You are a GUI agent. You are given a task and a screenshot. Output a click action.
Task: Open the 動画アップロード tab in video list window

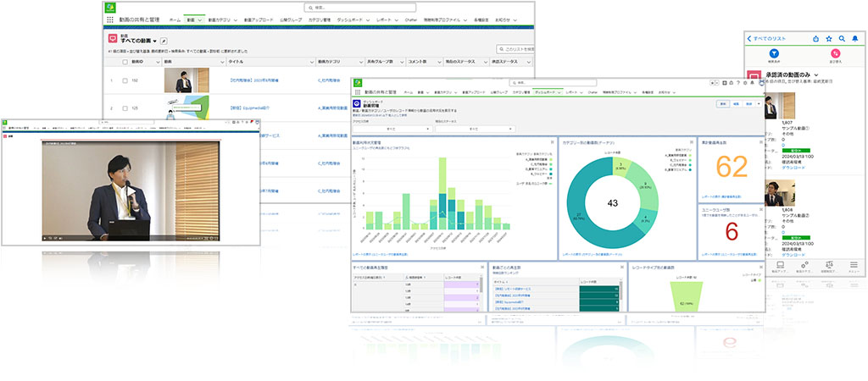click(x=259, y=20)
